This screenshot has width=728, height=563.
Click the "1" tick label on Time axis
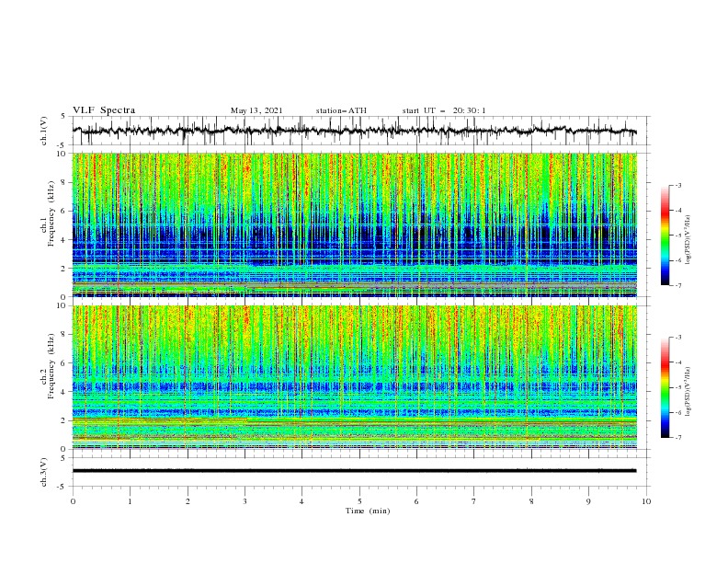[130, 501]
